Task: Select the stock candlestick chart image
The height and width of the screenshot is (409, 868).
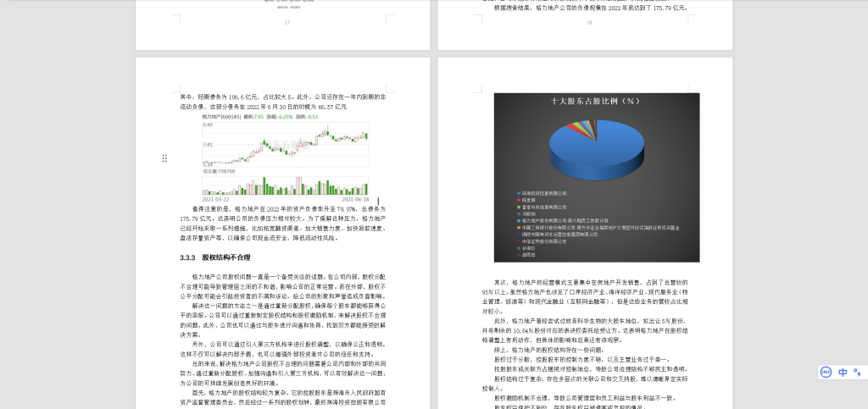Action: [x=285, y=144]
